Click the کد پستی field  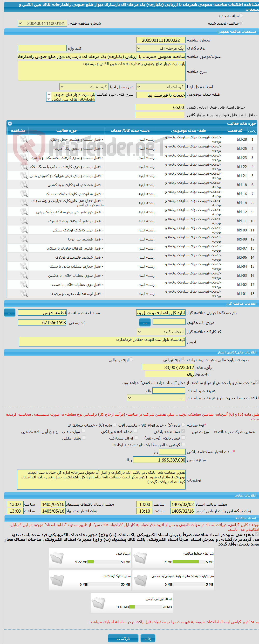tap(42, 323)
